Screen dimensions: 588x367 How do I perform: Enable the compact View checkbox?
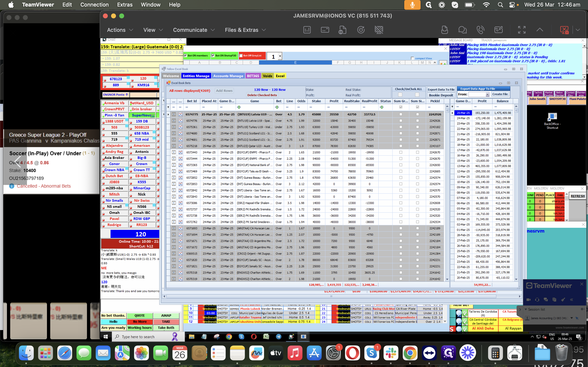click(x=412, y=58)
